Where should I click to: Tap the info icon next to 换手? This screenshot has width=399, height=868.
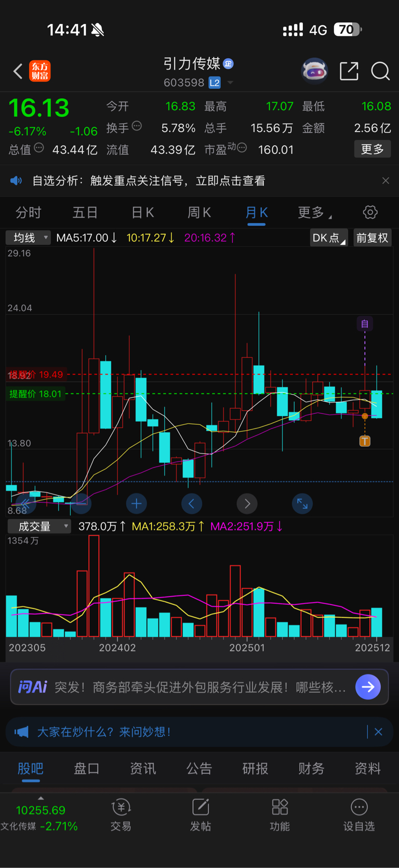coord(137,126)
